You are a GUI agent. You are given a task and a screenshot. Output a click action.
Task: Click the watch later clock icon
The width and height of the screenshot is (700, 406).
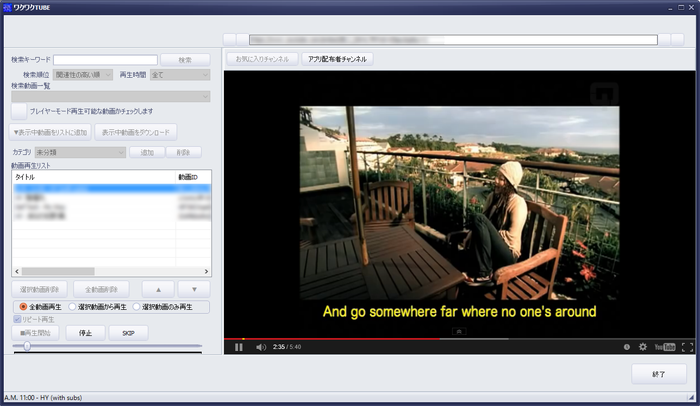(627, 347)
